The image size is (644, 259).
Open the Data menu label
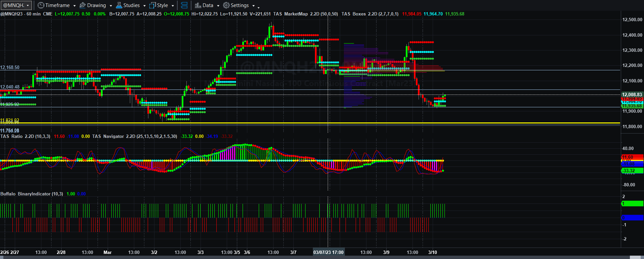click(x=208, y=5)
